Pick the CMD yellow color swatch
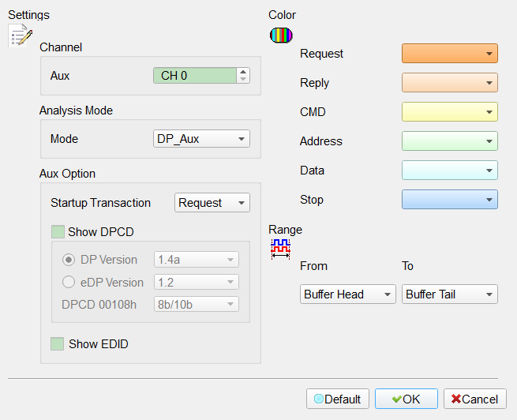Image resolution: width=517 pixels, height=420 pixels. coord(450,112)
